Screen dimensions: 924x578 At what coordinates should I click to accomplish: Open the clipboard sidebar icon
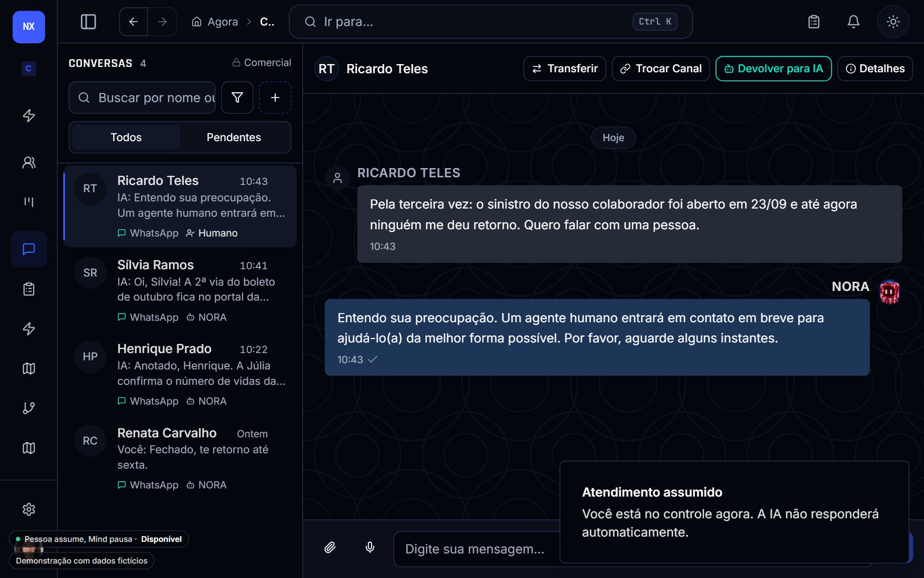tap(28, 289)
